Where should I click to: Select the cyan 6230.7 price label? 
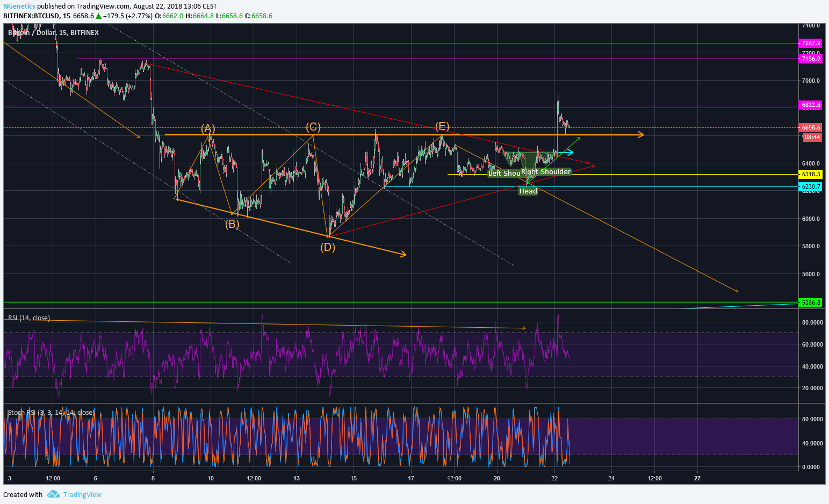tap(811, 187)
